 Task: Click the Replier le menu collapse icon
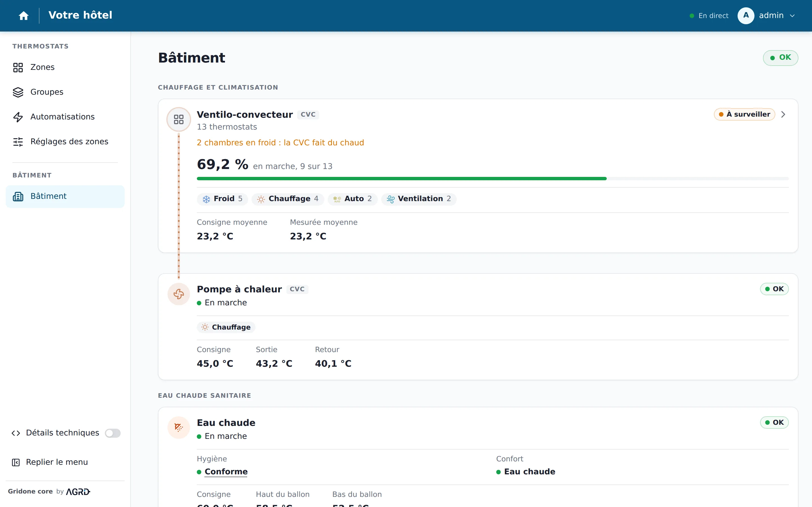(16, 462)
